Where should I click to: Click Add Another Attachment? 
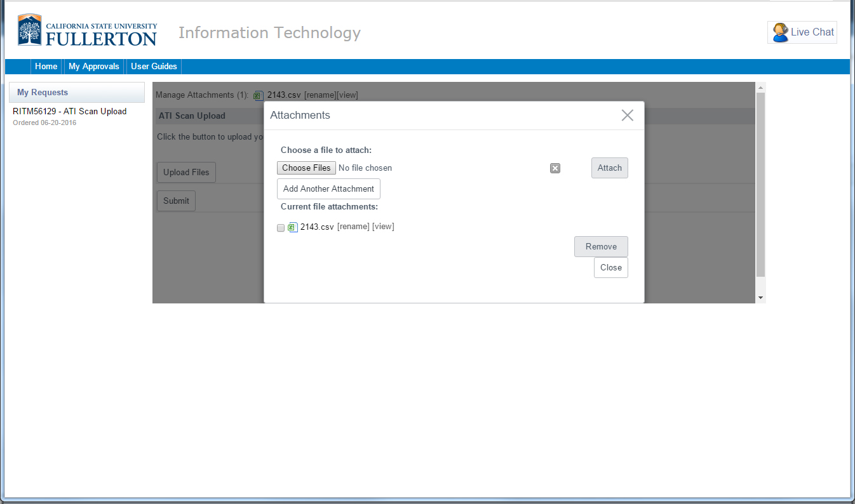pyautogui.click(x=328, y=189)
